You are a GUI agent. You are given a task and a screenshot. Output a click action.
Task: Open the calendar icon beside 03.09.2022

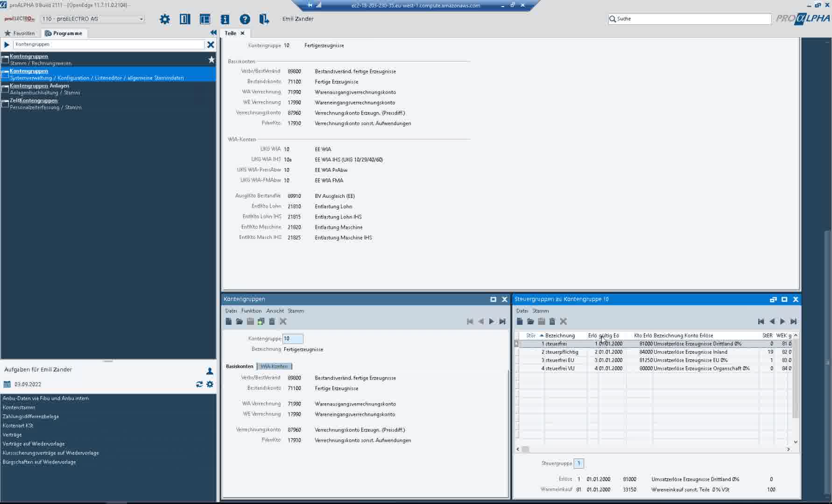7,385
